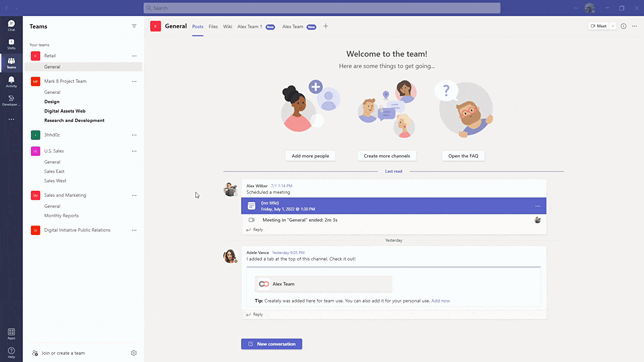Click Create more channels button
This screenshot has width=644, height=362.
click(x=386, y=156)
